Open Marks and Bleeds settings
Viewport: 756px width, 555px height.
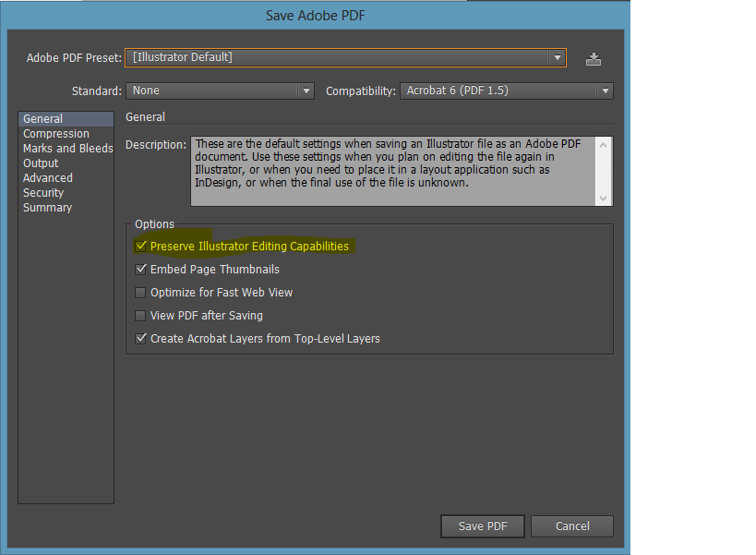68,149
